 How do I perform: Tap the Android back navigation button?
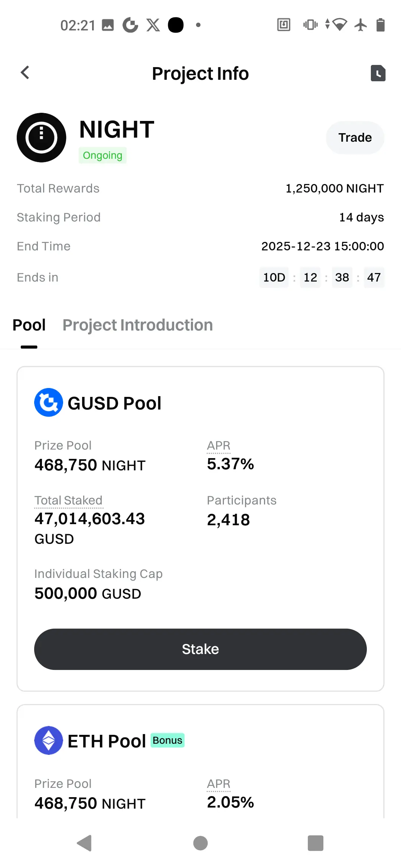click(x=85, y=843)
